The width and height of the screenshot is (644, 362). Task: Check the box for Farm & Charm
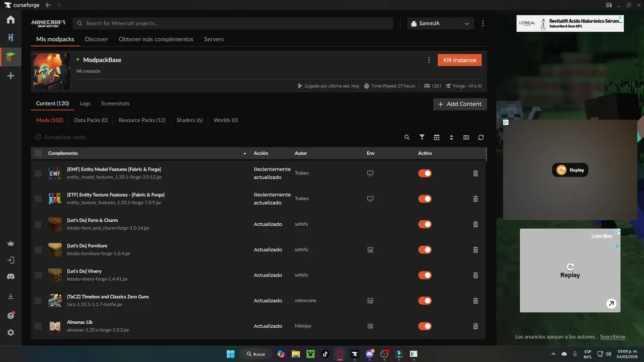38,224
